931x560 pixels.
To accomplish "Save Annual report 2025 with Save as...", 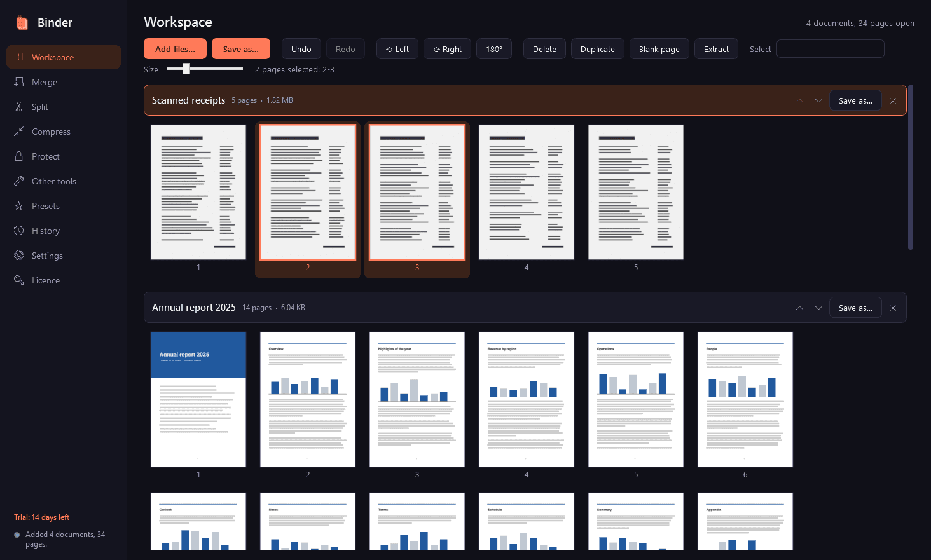I will tap(855, 308).
